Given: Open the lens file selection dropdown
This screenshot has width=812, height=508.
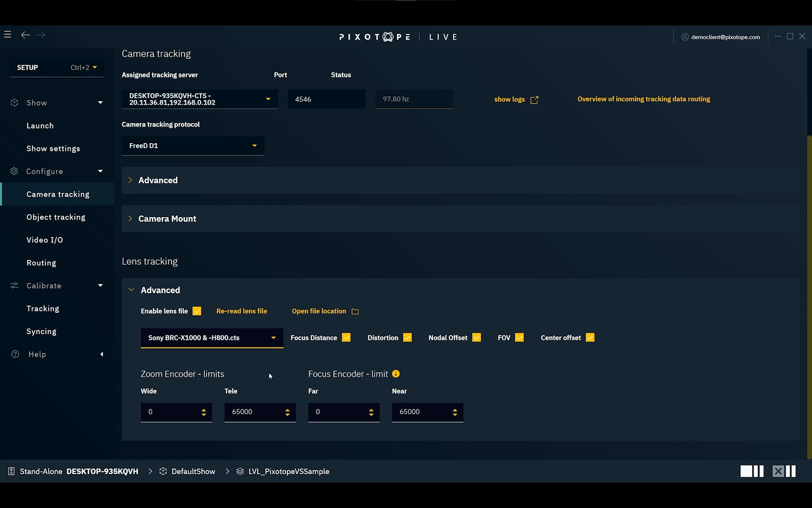Looking at the screenshot, I should click(x=211, y=338).
